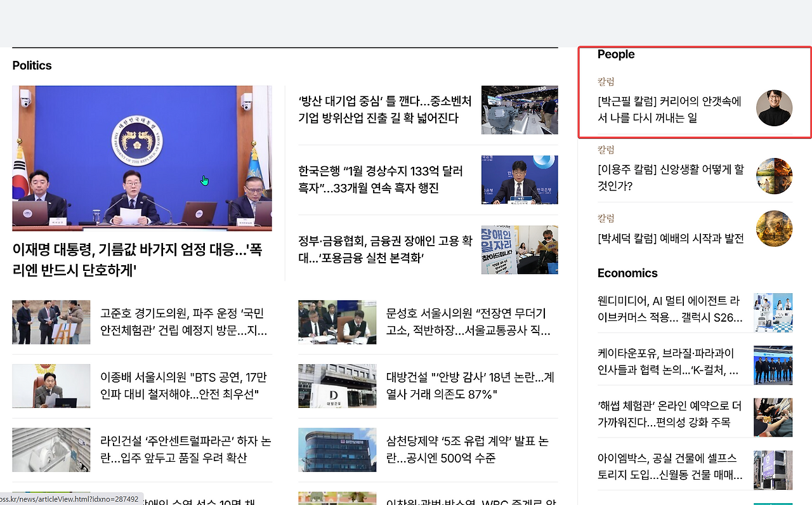This screenshot has width=812, height=505.
Task: Open the 삼천당제약 5조 유럽 계약 article
Action: (x=468, y=450)
